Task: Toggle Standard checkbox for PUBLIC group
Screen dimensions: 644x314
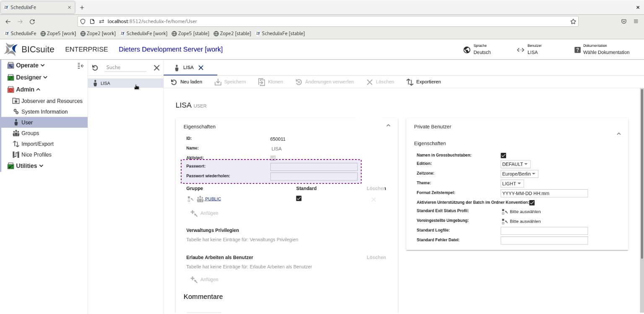Action: point(299,198)
